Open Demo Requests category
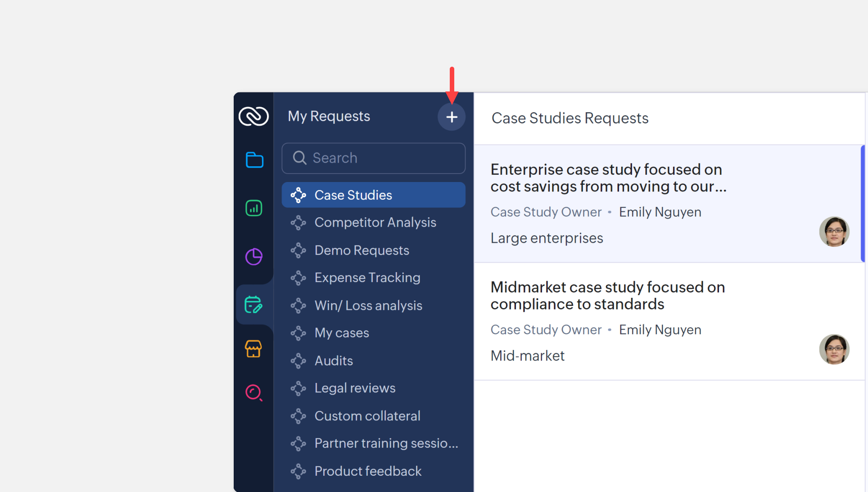The height and width of the screenshot is (492, 868). coord(362,251)
